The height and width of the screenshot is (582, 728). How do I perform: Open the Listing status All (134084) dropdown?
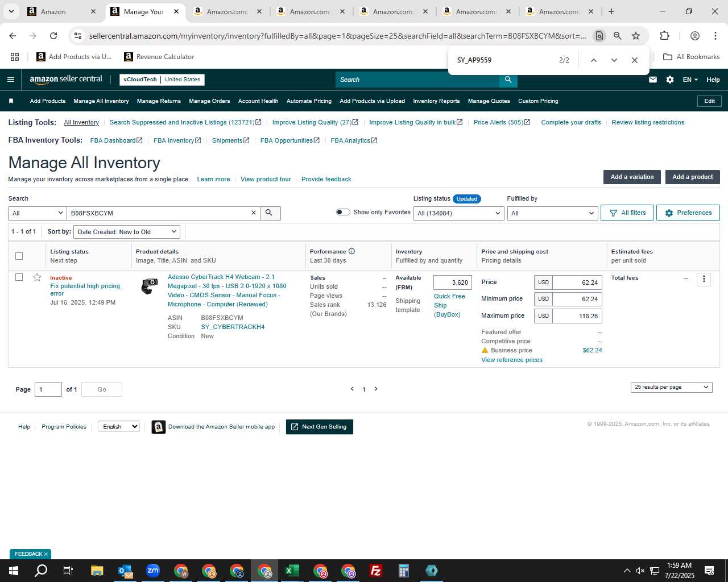(458, 213)
